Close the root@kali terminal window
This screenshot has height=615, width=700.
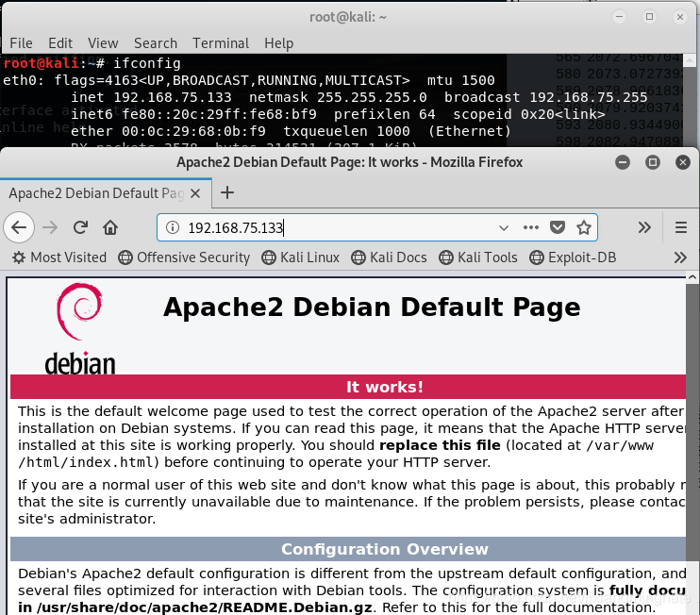click(680, 17)
